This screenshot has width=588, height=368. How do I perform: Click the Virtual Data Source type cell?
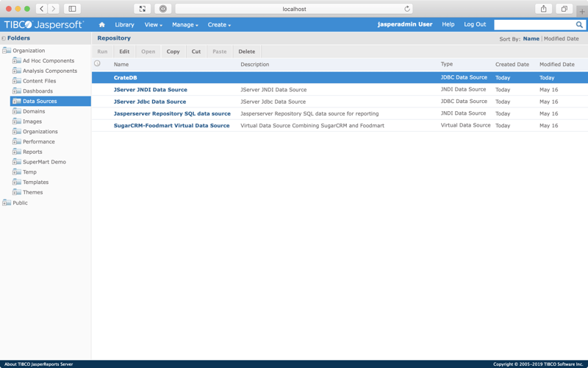(x=465, y=125)
